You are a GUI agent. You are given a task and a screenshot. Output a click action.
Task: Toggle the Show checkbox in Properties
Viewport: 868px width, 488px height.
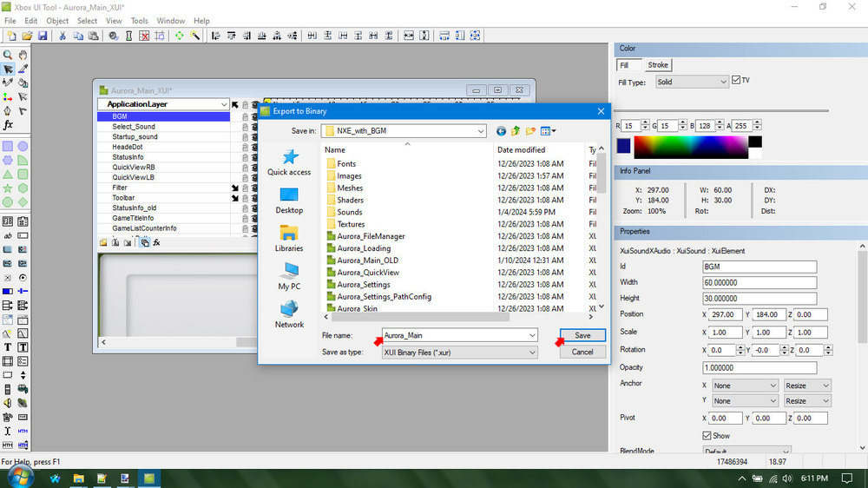pos(707,436)
